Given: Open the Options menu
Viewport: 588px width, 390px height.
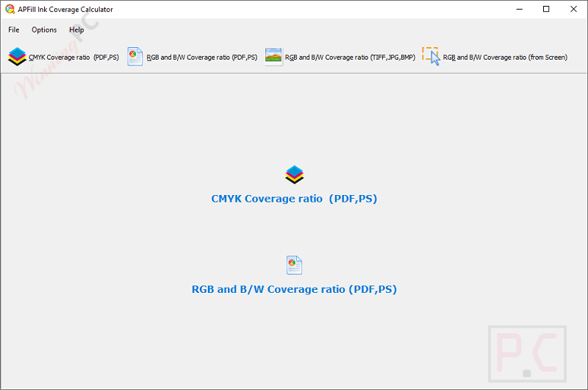Looking at the screenshot, I should click(44, 29).
